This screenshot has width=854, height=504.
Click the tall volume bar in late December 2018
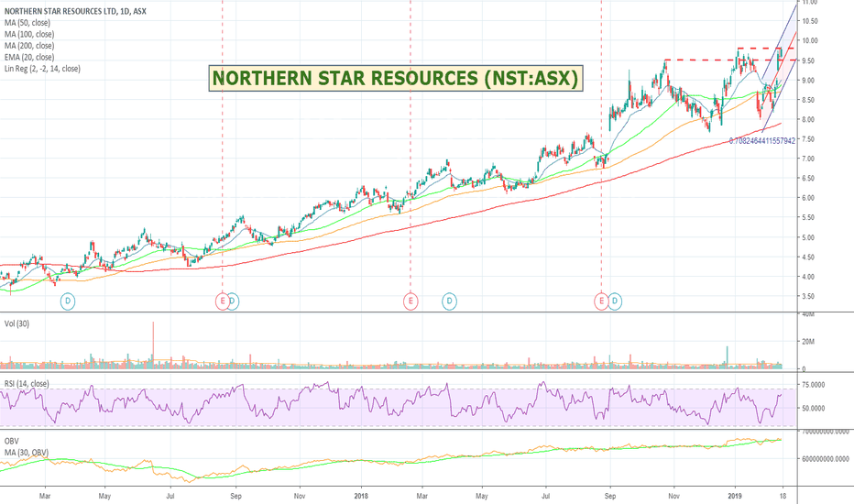pyautogui.click(x=727, y=358)
